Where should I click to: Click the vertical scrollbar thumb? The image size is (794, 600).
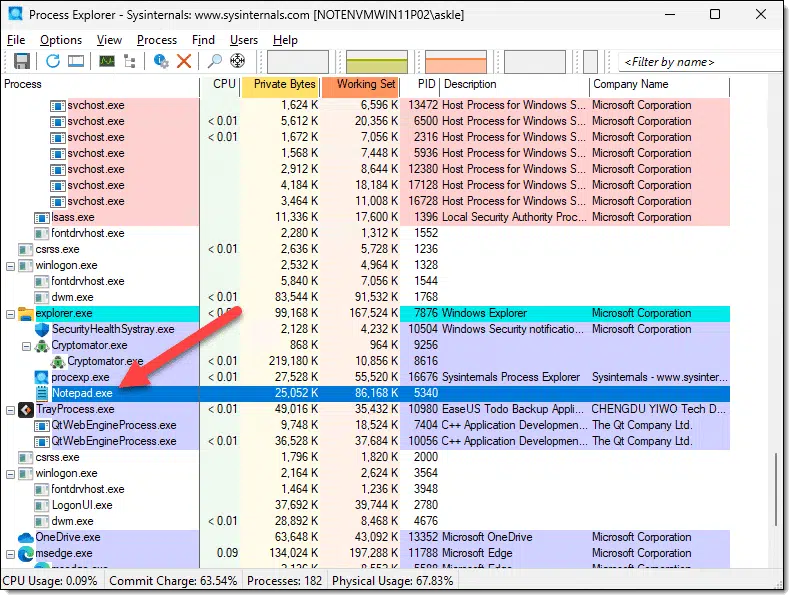click(776, 490)
